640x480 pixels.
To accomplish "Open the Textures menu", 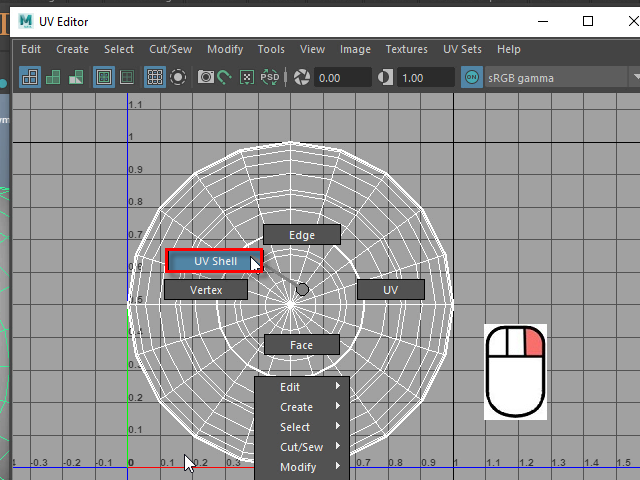I will click(406, 49).
